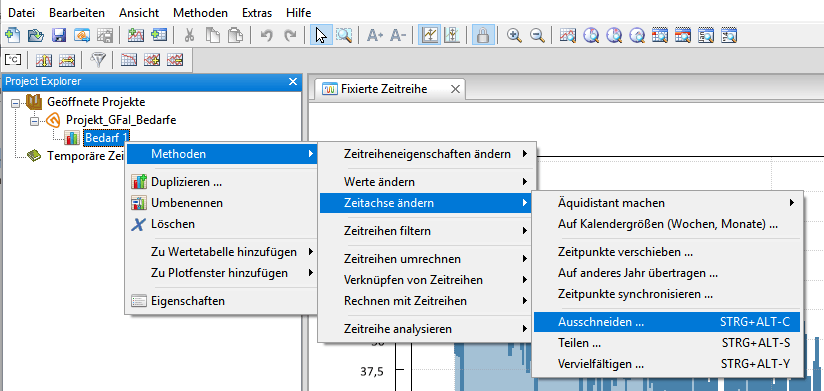Viewport: 824px width, 391px height.
Task: Click the open folder icon
Action: pos(35,35)
